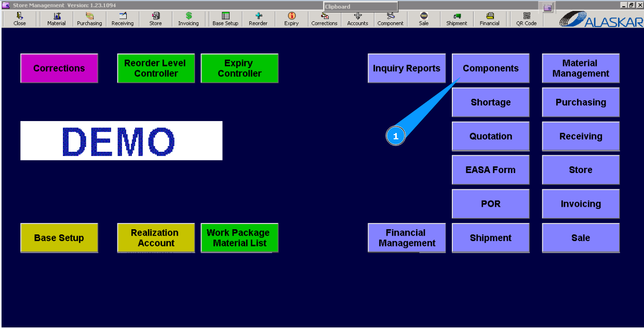Open the Receiving module button

[581, 136]
